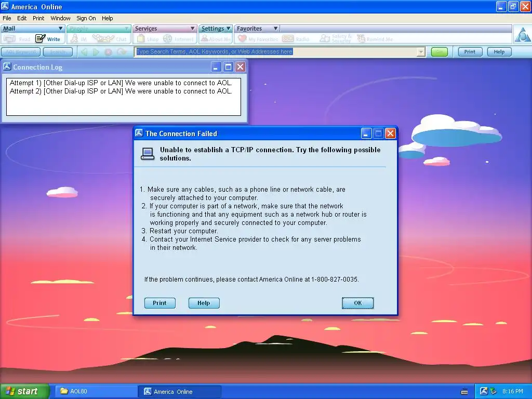The height and width of the screenshot is (399, 532).
Task: Click the computer icon in Connection Failed dialog
Action: pos(148,154)
